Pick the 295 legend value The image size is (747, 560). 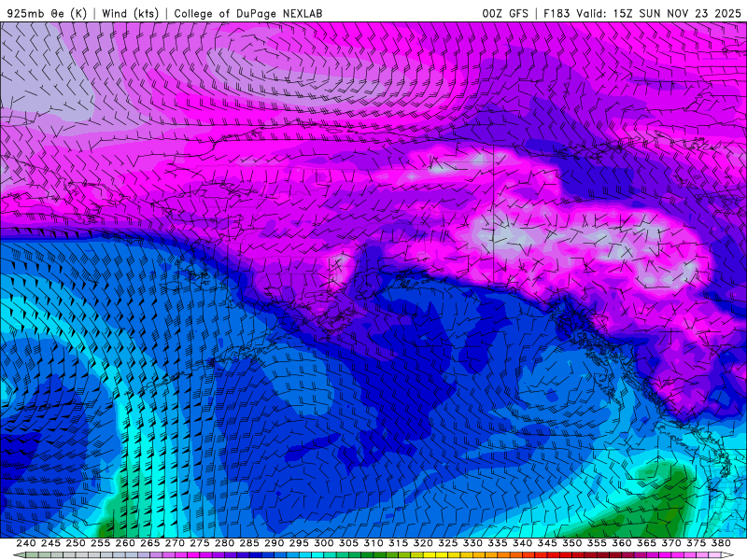pyautogui.click(x=299, y=543)
